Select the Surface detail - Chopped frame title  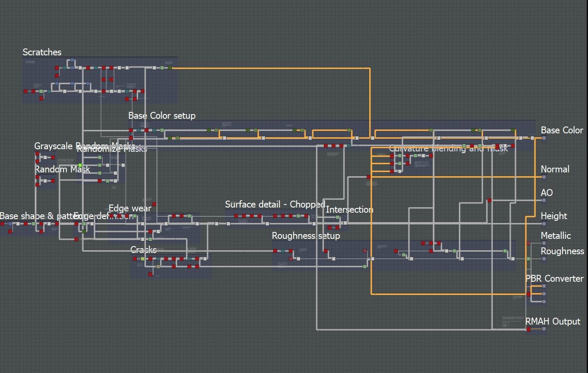coord(275,205)
